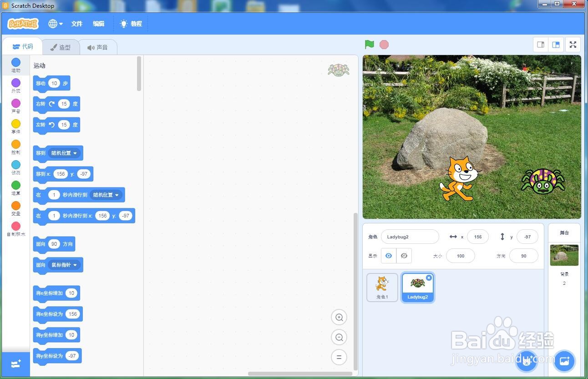Click the 舞台 stage panel header
Image resolution: width=588 pixels, height=379 pixels.
(x=564, y=232)
